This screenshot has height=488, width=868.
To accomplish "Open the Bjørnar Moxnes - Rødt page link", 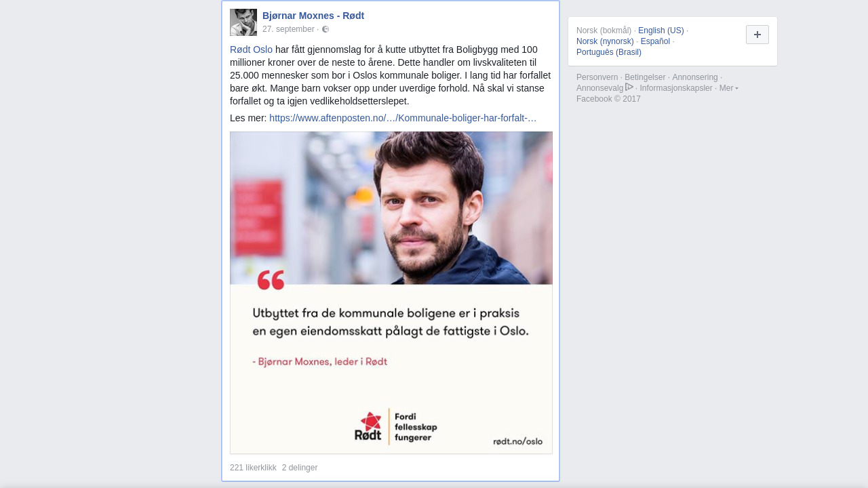I will (x=313, y=16).
